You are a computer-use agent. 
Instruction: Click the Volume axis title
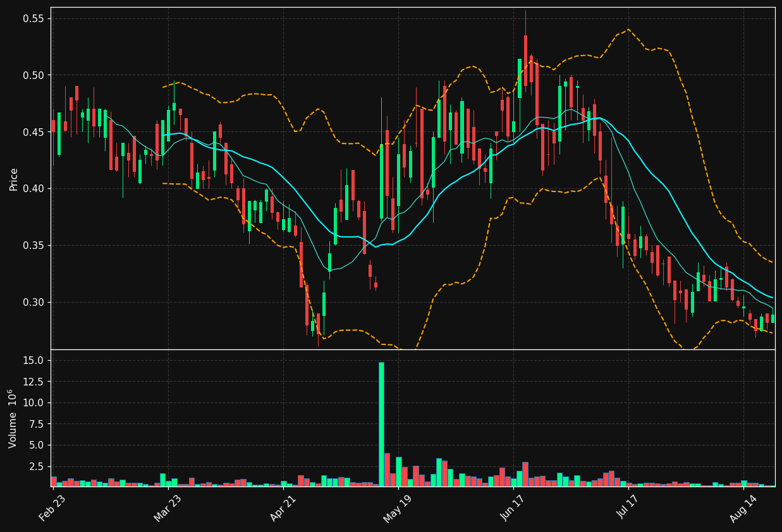pos(13,418)
